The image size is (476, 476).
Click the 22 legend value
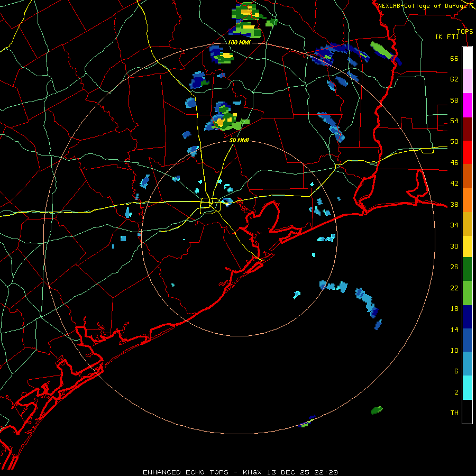(x=454, y=288)
